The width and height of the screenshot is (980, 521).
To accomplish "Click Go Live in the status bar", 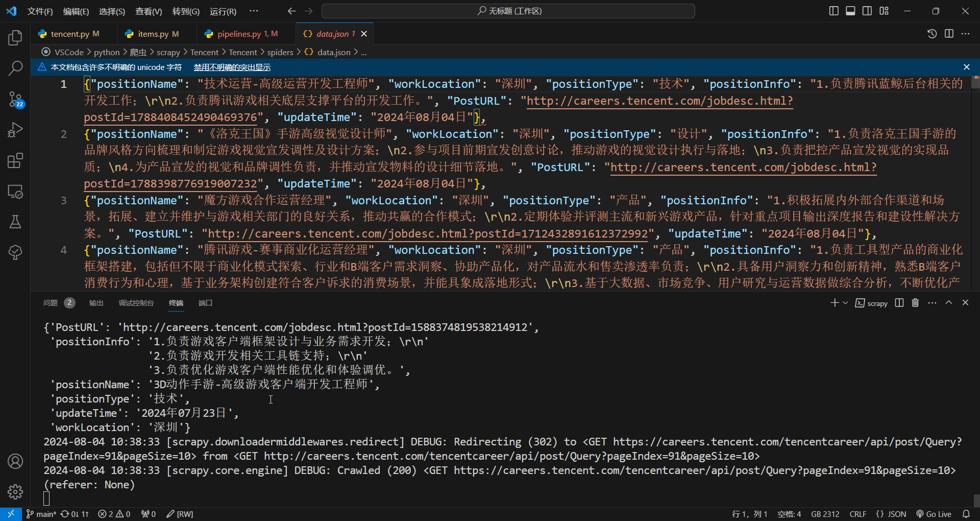I will point(934,514).
